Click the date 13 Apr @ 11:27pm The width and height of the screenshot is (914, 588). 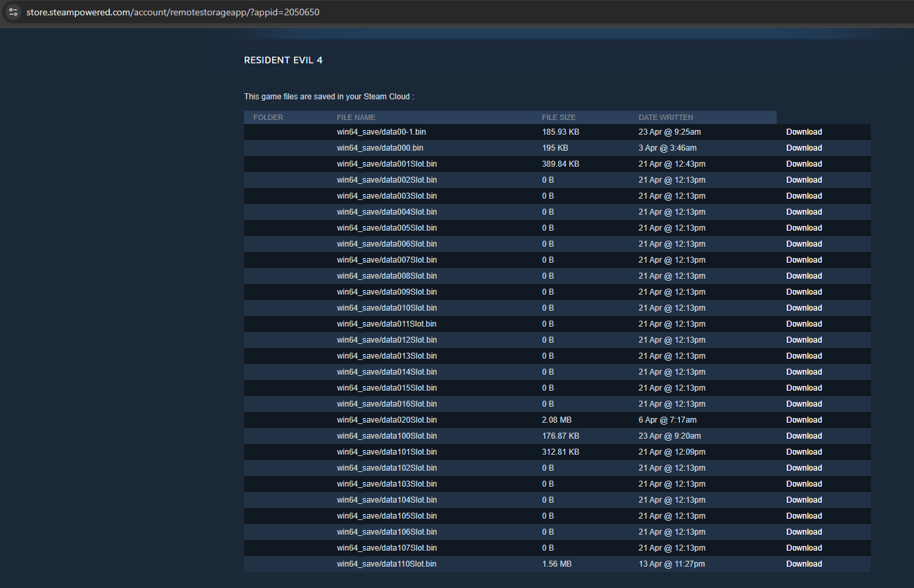(671, 564)
